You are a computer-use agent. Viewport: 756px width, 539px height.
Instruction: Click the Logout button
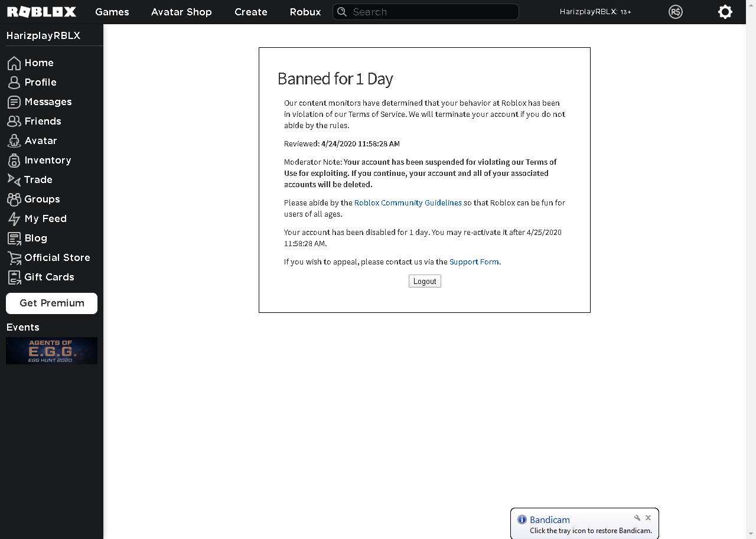425,281
